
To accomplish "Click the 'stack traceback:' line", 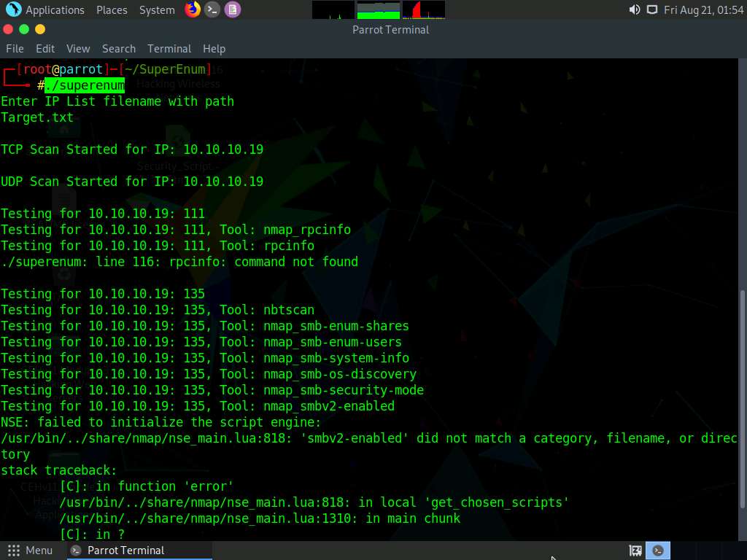I will (58, 470).
